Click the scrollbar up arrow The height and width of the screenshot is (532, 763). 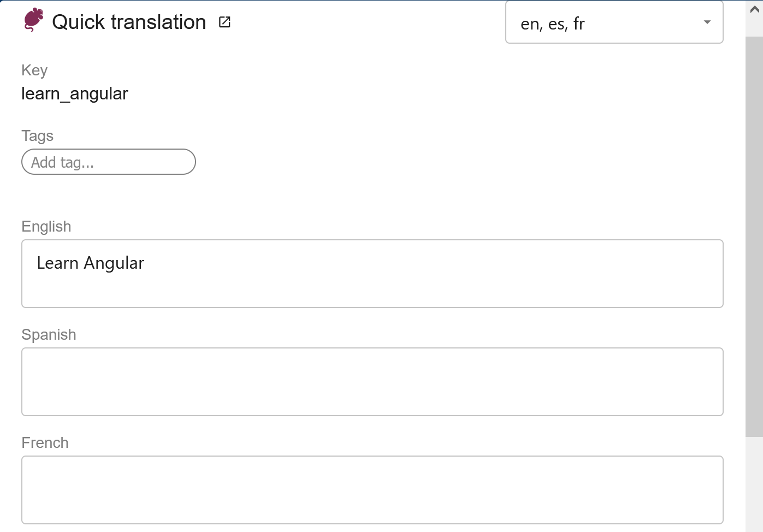[752, 8]
